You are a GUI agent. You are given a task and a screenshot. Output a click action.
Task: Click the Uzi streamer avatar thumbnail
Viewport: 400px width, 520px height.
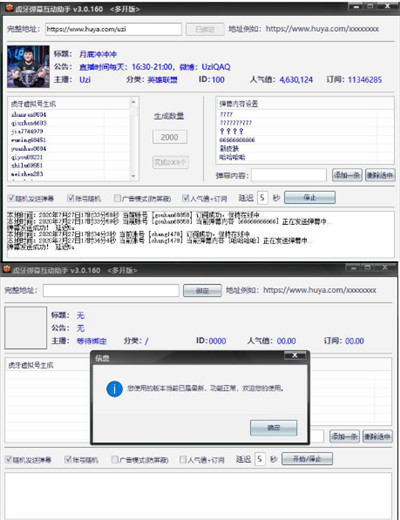(28, 67)
